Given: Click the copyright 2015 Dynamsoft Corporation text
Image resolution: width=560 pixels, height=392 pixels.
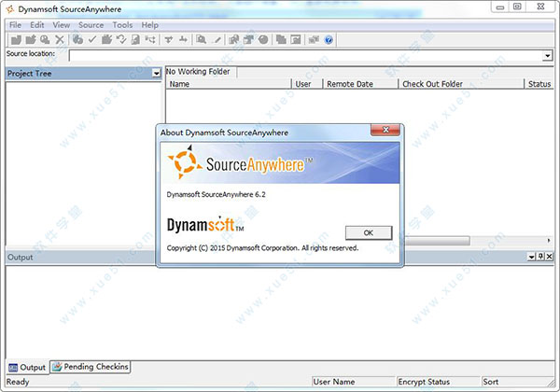Looking at the screenshot, I should (x=262, y=247).
